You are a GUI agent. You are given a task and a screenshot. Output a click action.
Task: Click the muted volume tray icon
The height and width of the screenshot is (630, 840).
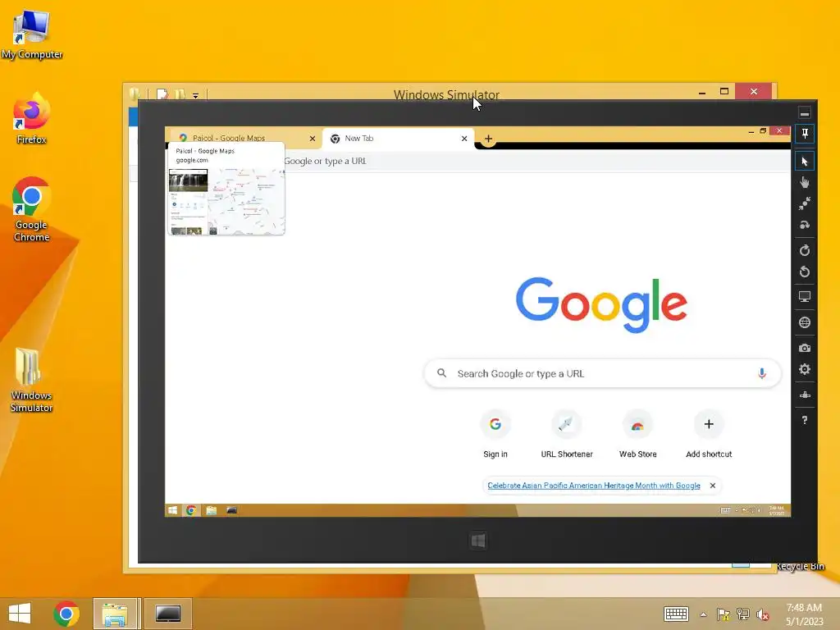762,614
